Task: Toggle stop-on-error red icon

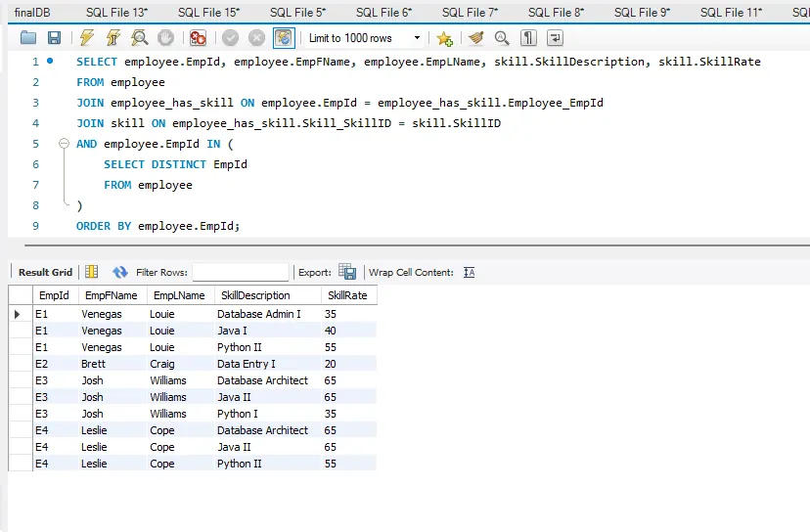Action: (198, 38)
